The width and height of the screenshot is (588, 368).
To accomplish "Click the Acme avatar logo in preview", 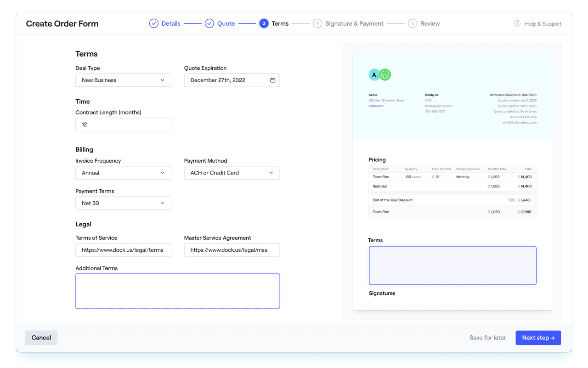I will click(374, 74).
